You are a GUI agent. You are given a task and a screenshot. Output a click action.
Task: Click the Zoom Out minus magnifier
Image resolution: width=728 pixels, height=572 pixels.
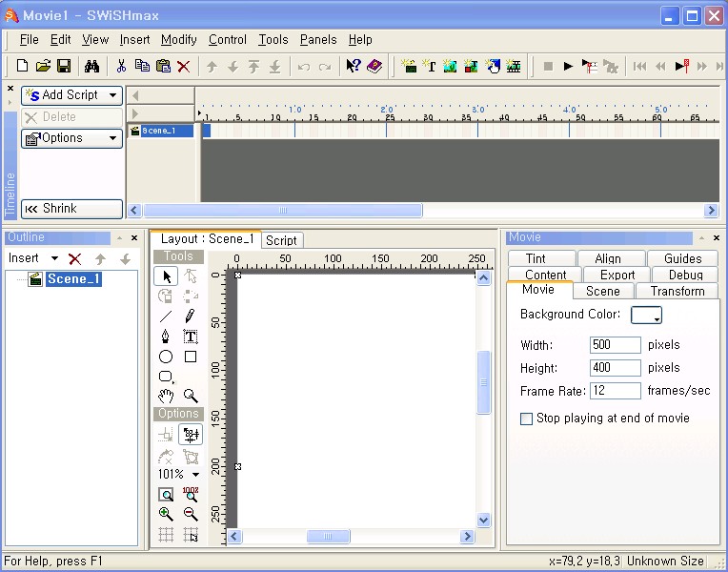[191, 514]
